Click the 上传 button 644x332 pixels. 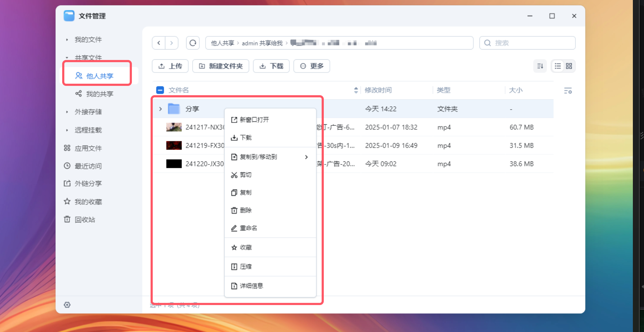tap(170, 66)
